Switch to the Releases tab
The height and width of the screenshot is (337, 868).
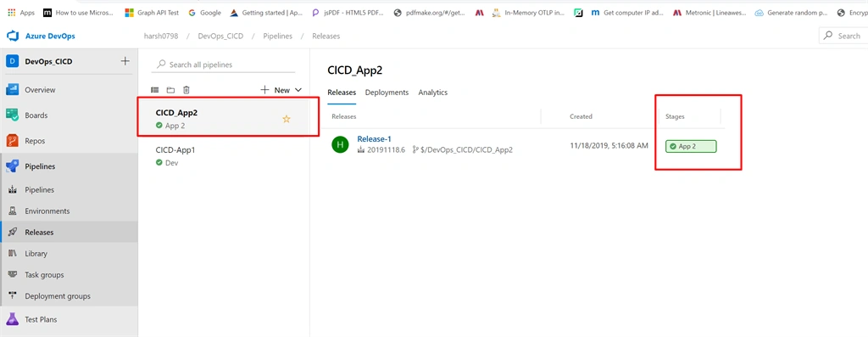342,93
